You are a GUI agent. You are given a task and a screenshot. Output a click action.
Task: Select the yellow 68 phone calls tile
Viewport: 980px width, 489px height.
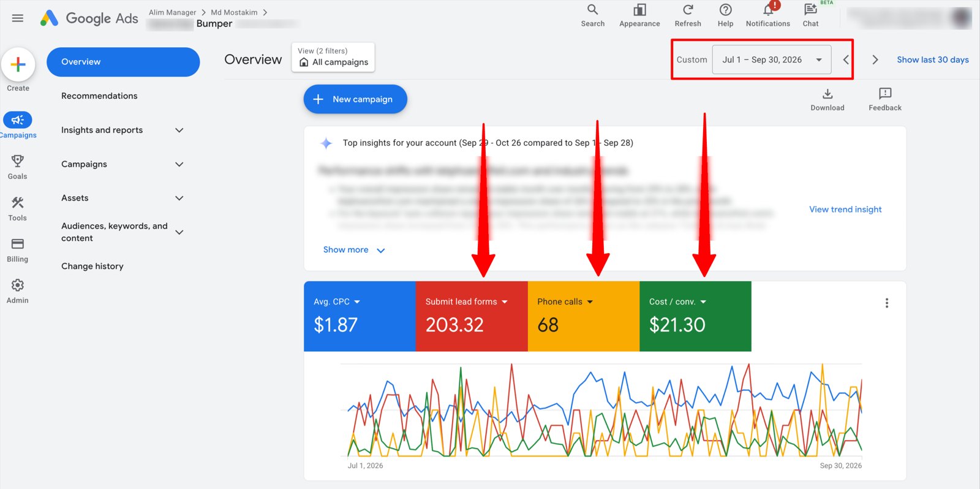pos(584,316)
